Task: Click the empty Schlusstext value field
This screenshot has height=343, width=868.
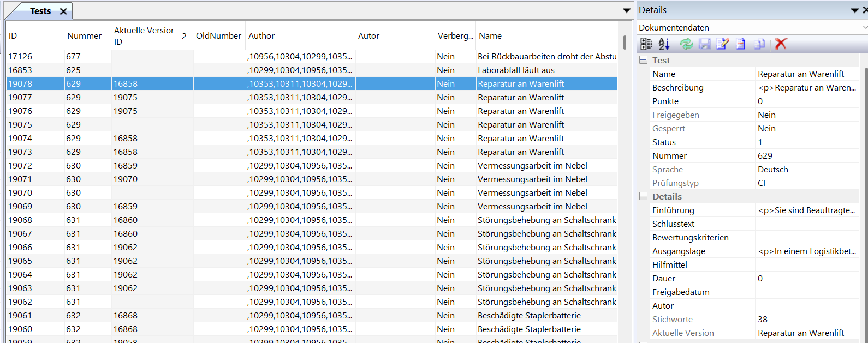Action: coord(807,224)
